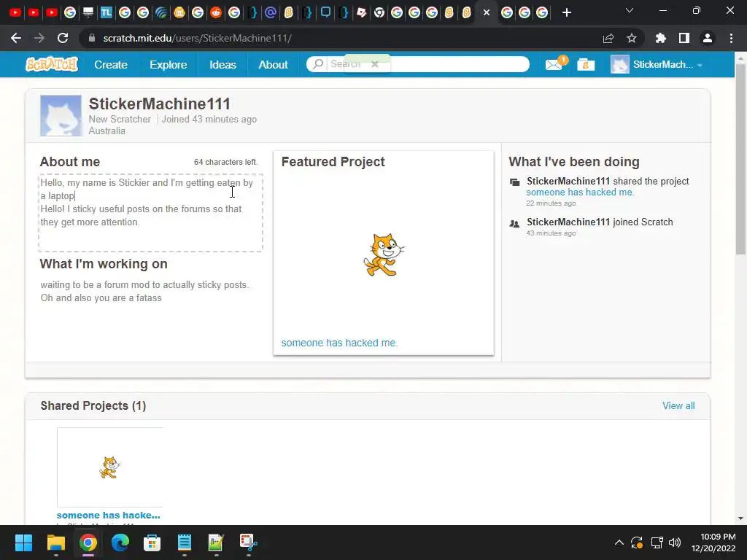This screenshot has height=560, width=747.
Task: Reload the page with refresh icon
Action: (x=63, y=38)
